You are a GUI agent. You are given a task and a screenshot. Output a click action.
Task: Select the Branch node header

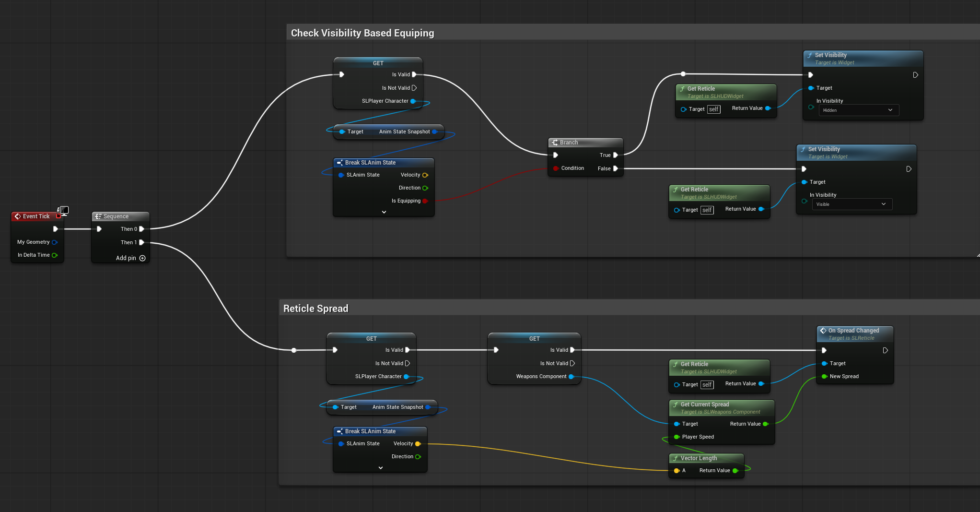click(x=585, y=143)
